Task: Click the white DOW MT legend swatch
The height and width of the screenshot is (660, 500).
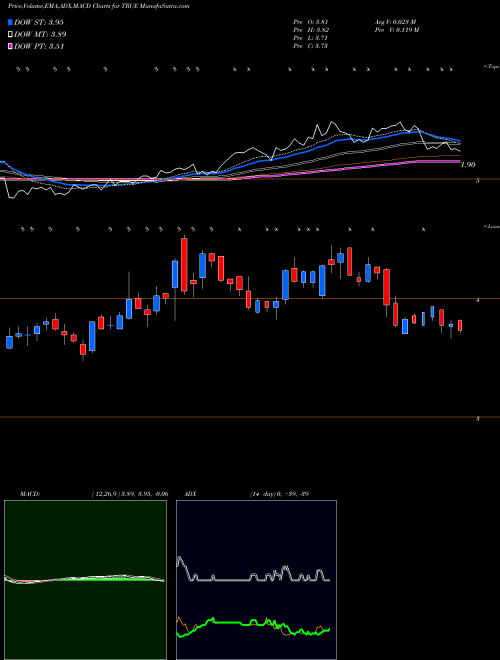Action: 10,35
